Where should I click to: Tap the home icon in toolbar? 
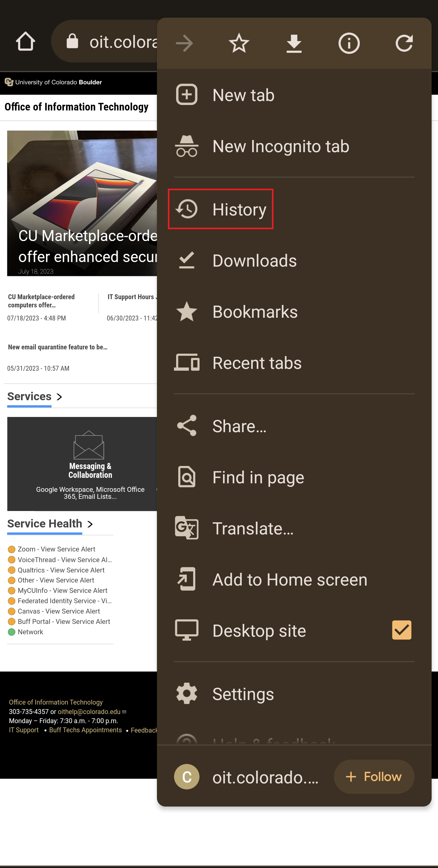click(26, 42)
